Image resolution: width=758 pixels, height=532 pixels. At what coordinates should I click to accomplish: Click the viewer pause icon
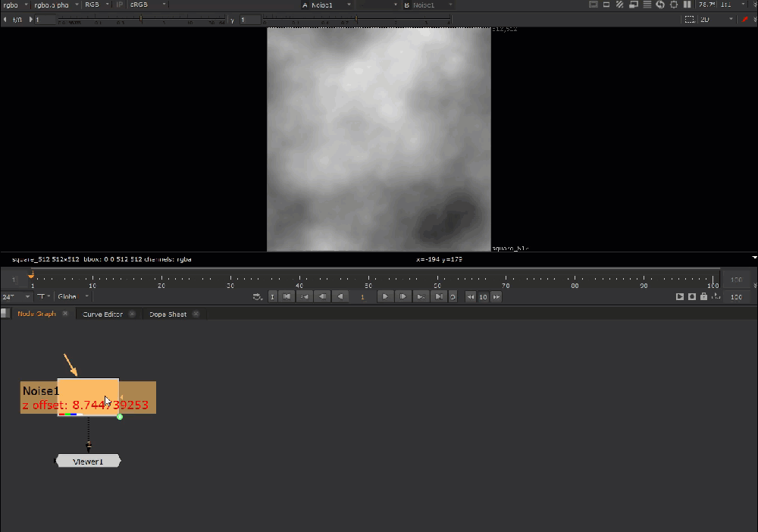point(688,5)
